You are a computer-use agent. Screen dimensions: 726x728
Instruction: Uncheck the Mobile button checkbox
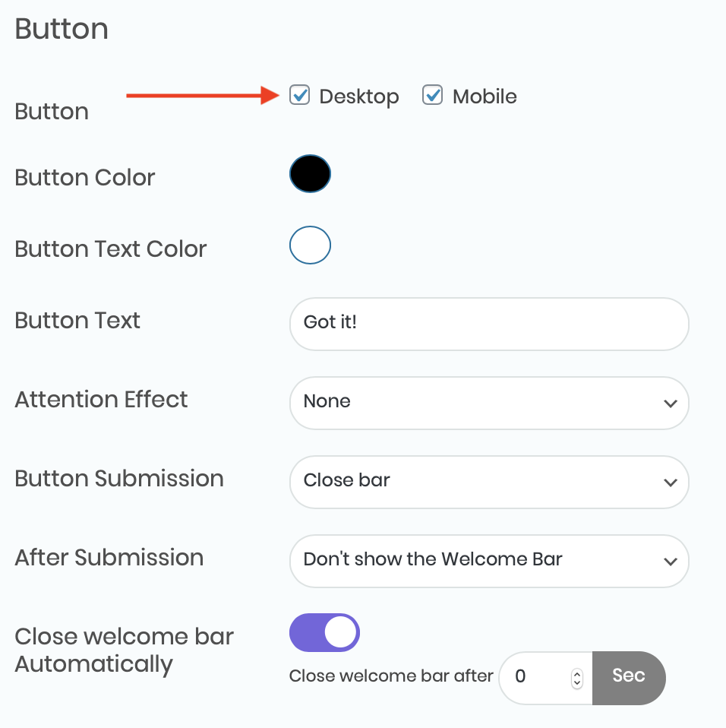[x=433, y=96]
